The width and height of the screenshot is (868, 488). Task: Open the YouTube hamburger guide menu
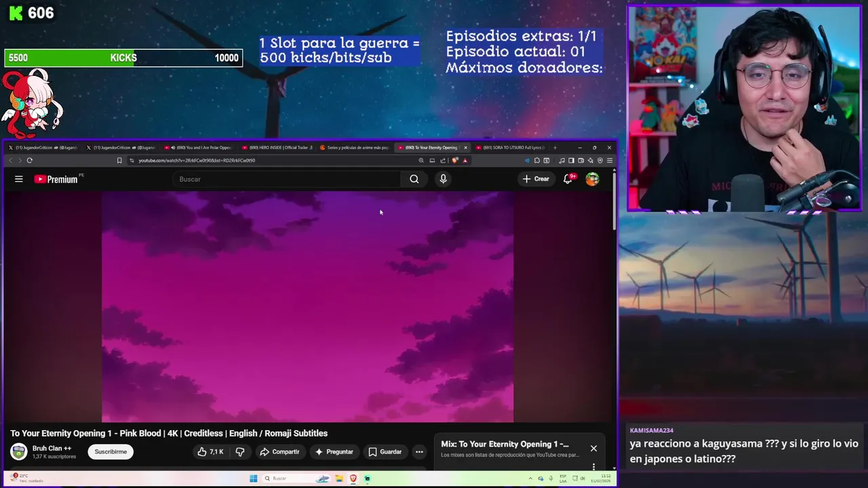tap(19, 179)
